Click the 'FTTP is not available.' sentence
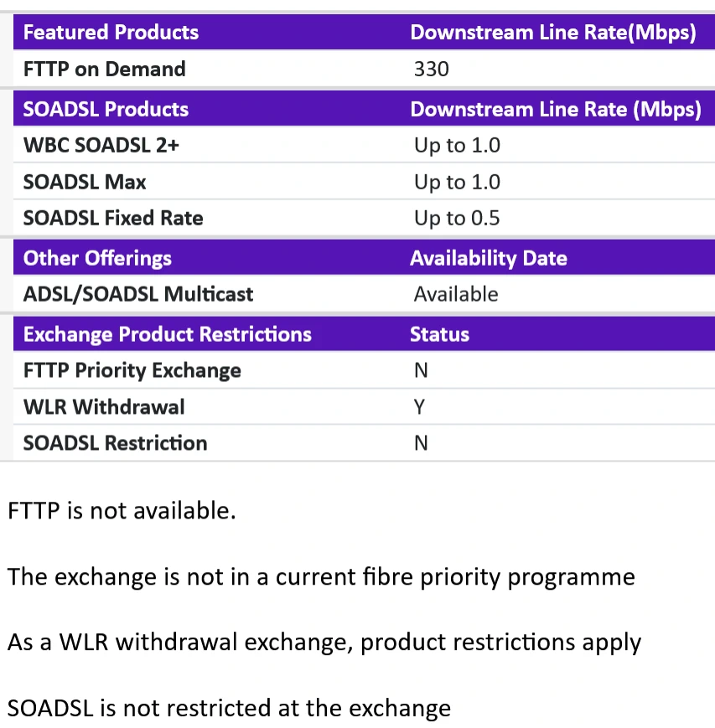 [122, 510]
